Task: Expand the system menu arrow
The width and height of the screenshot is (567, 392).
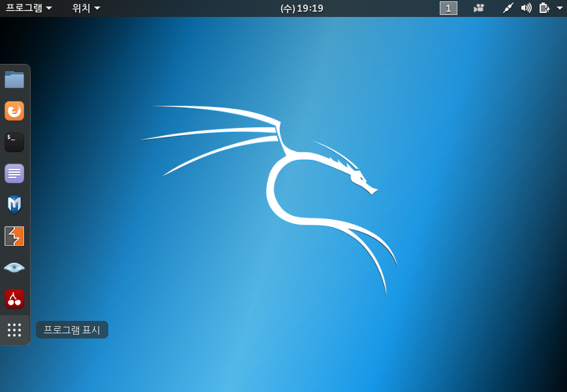Action: point(560,8)
